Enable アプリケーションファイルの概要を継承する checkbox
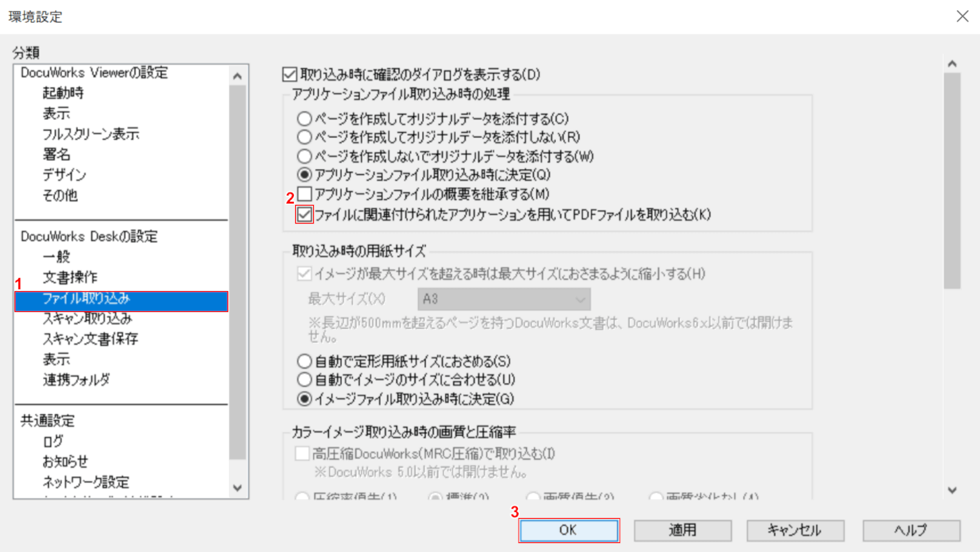The width and height of the screenshot is (980, 552). click(x=303, y=195)
